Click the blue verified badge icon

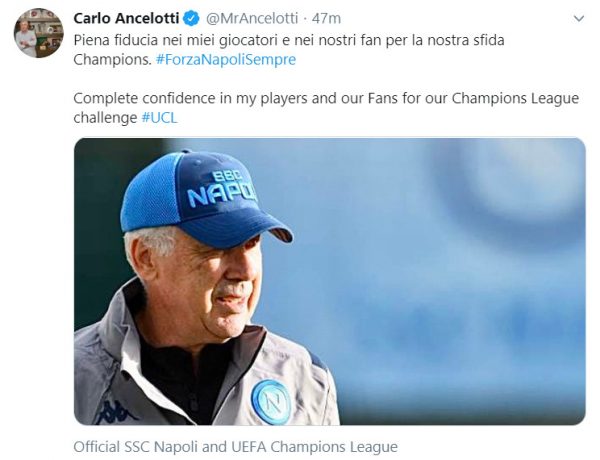click(x=191, y=18)
